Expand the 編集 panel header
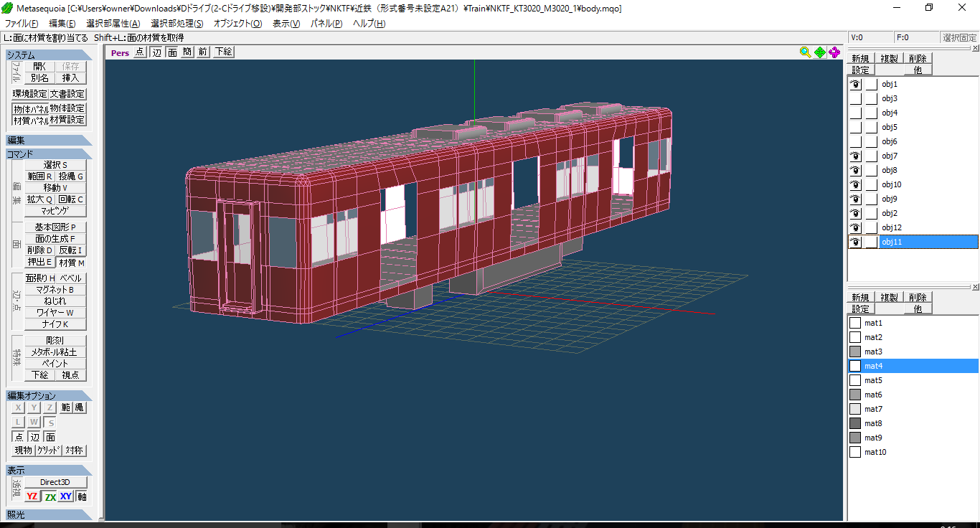The image size is (980, 528). (x=50, y=141)
